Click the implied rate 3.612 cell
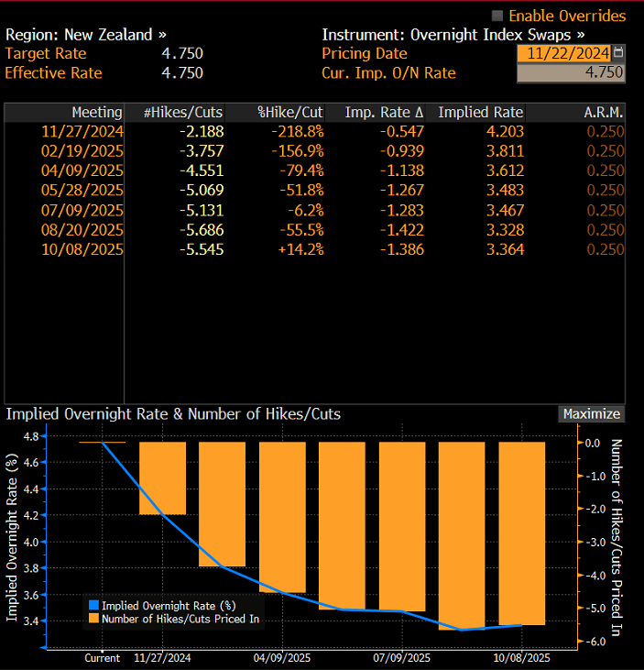 click(505, 170)
